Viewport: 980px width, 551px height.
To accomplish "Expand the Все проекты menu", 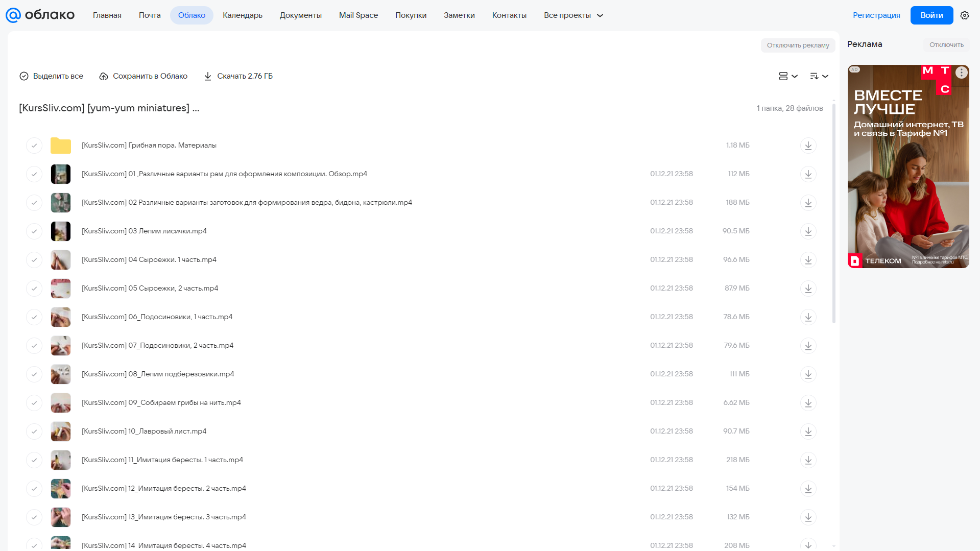I will pyautogui.click(x=573, y=15).
